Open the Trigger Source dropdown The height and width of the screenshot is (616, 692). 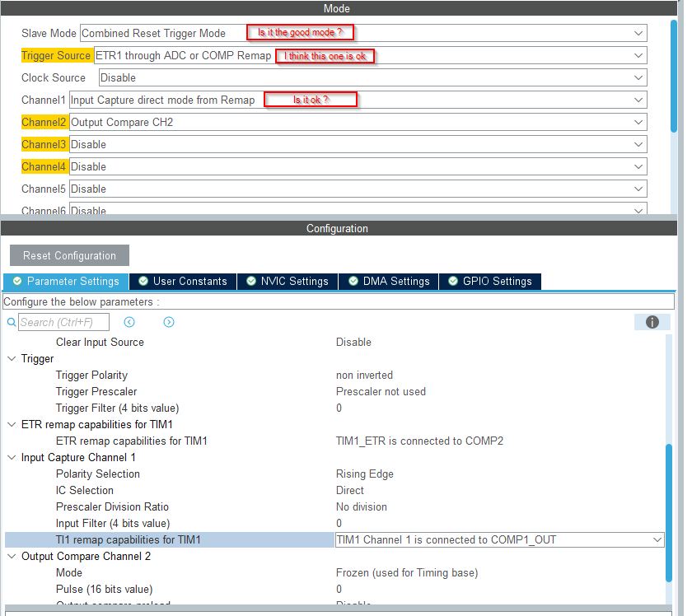[371, 56]
